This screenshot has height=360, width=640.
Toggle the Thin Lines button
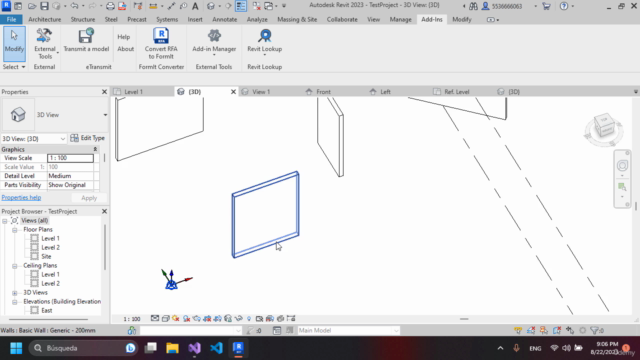[x=241, y=6]
